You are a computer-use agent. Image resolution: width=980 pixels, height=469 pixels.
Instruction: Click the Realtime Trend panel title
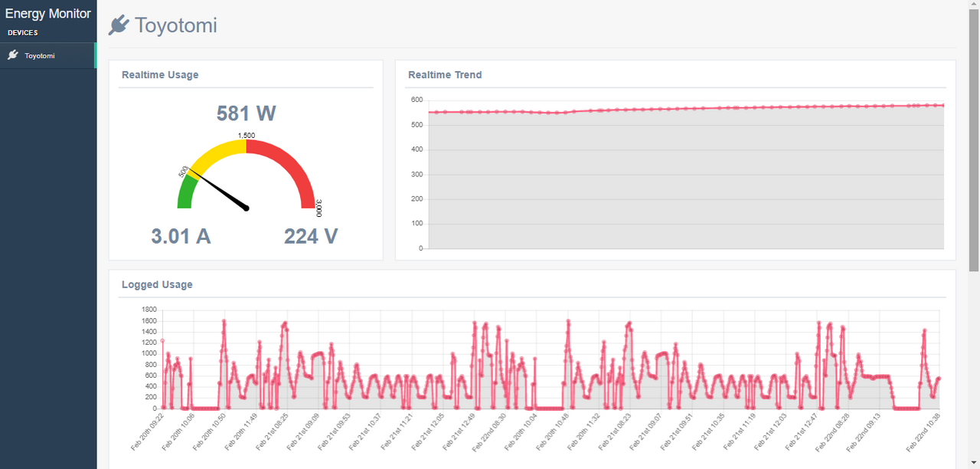coord(445,75)
